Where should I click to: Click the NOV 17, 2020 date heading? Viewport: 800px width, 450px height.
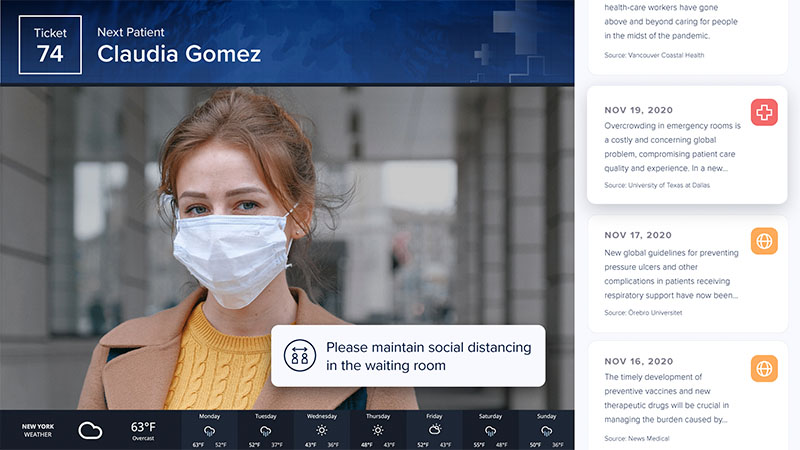tap(638, 235)
